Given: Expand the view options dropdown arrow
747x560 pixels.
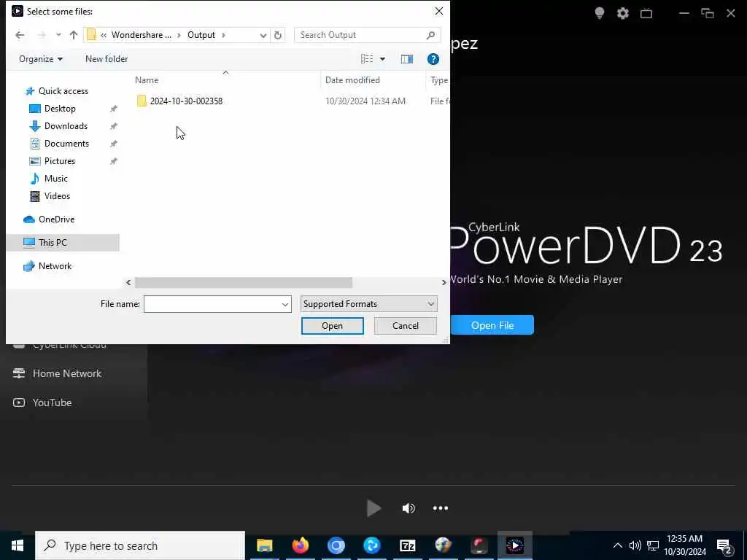Looking at the screenshot, I should click(x=382, y=59).
